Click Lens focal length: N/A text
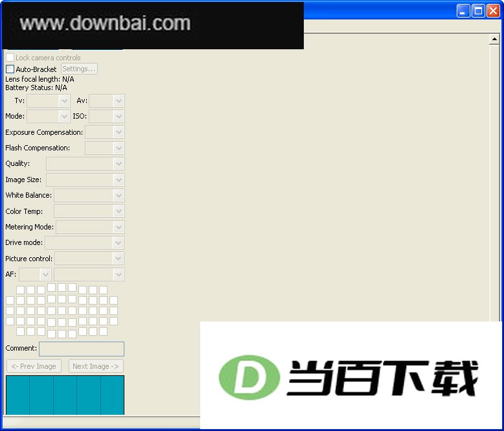 pyautogui.click(x=40, y=79)
